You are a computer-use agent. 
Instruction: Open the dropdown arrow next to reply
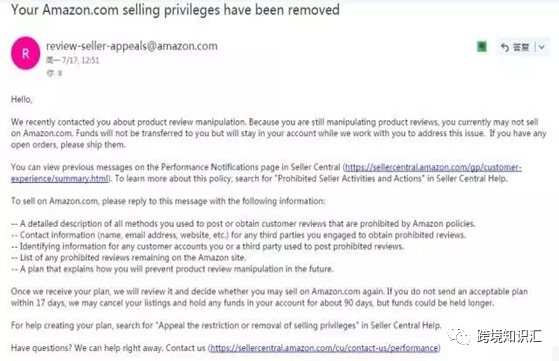point(542,47)
